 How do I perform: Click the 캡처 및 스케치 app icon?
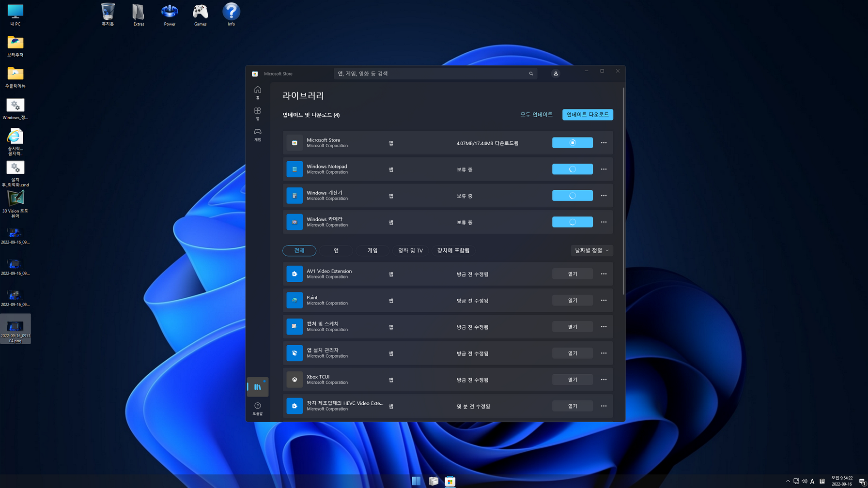click(x=294, y=326)
